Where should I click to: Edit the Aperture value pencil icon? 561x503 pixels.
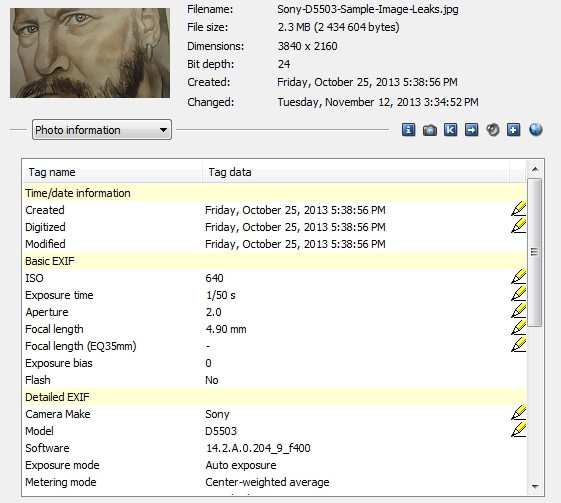coord(518,311)
